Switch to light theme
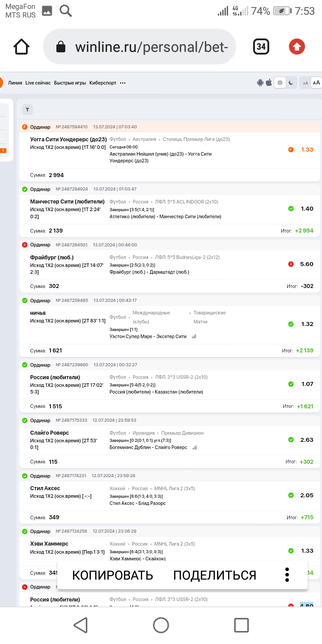 [280, 83]
